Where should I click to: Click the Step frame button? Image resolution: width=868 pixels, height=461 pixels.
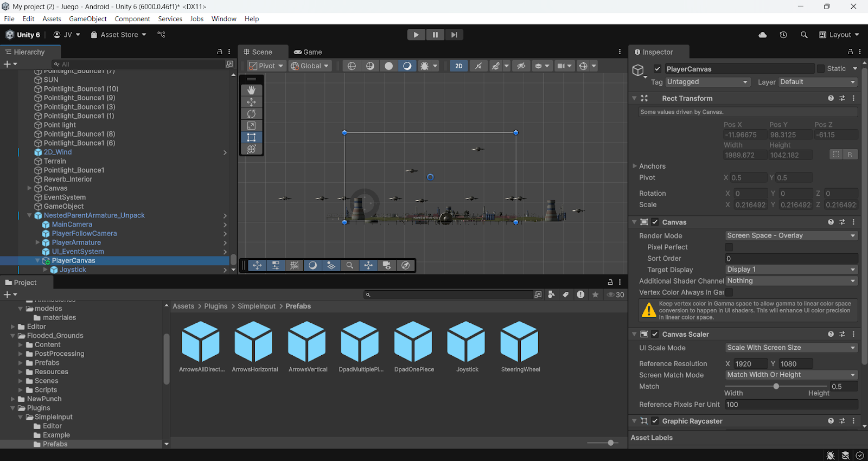coord(454,35)
